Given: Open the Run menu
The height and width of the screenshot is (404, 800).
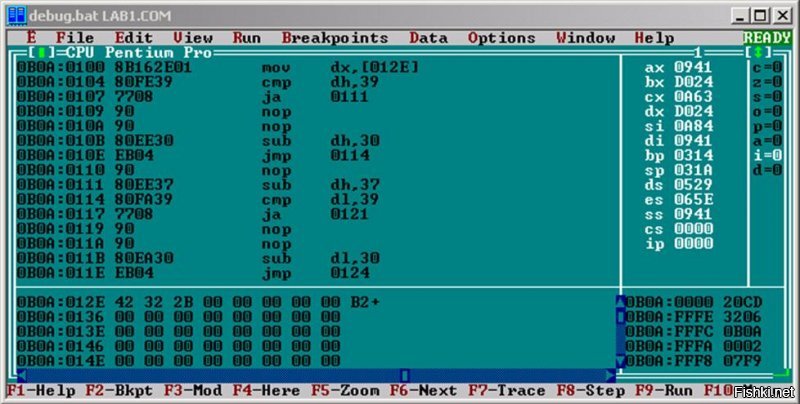Looking at the screenshot, I should [x=246, y=38].
